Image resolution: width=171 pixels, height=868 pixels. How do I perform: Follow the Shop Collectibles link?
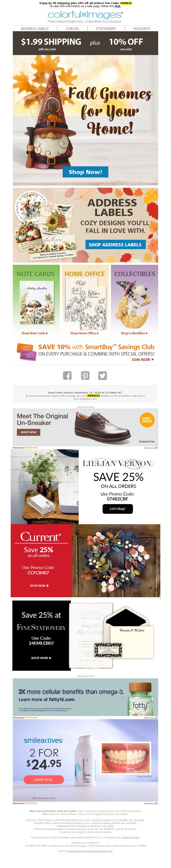134,333
